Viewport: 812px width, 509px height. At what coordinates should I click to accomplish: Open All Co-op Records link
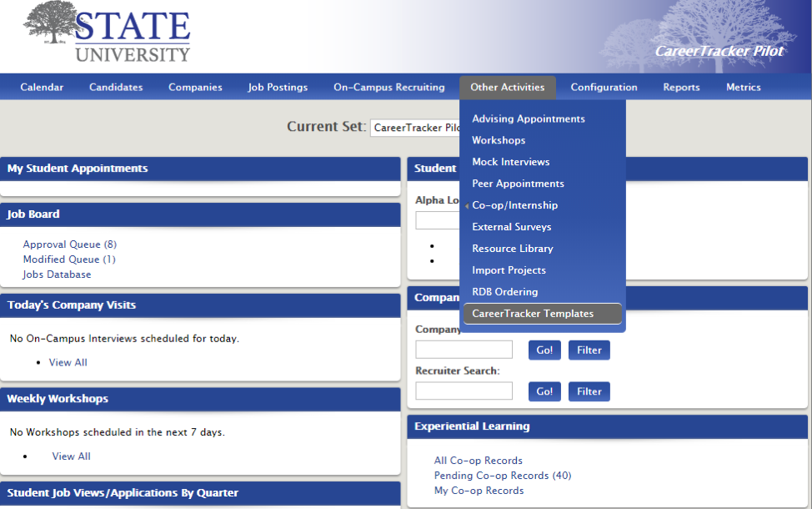pyautogui.click(x=479, y=461)
